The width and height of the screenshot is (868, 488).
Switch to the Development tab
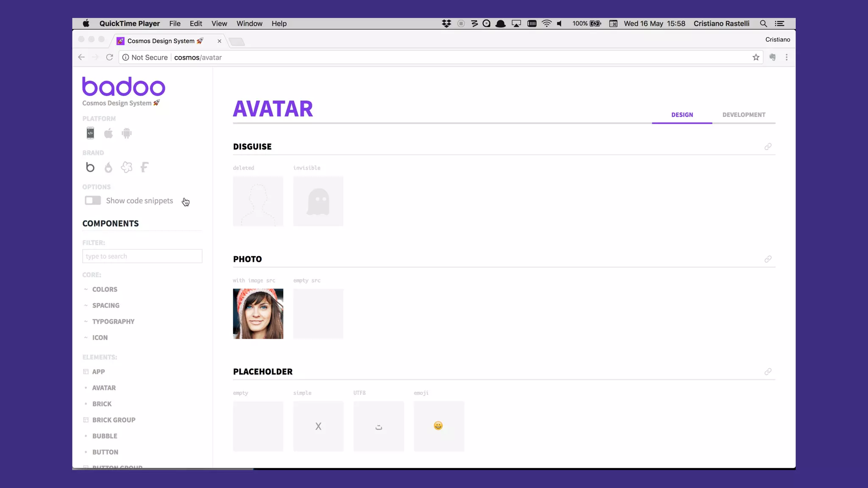click(x=743, y=115)
